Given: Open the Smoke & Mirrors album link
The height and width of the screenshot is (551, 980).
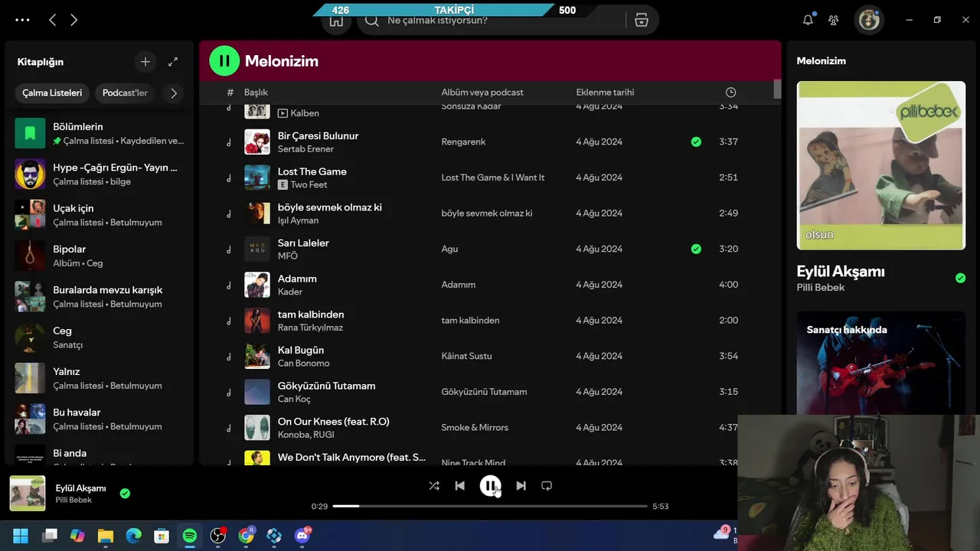Looking at the screenshot, I should tap(475, 427).
